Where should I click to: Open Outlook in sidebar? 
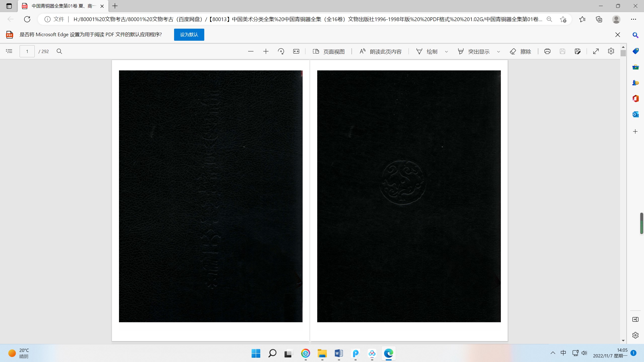(x=635, y=114)
